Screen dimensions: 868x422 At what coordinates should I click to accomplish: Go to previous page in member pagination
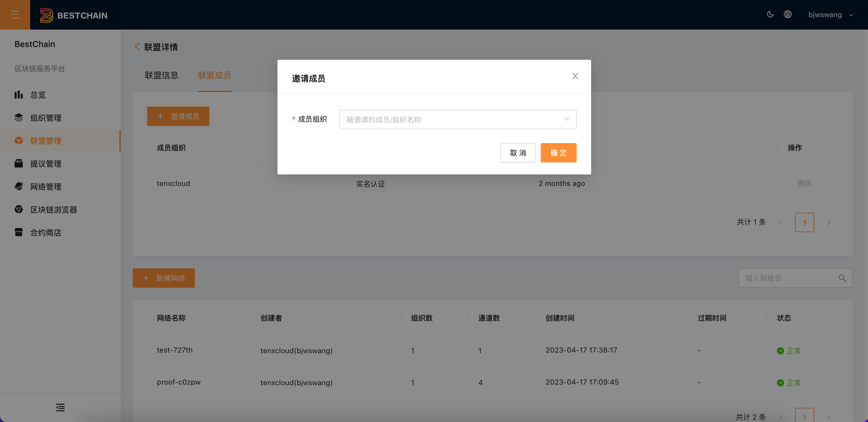tap(781, 223)
